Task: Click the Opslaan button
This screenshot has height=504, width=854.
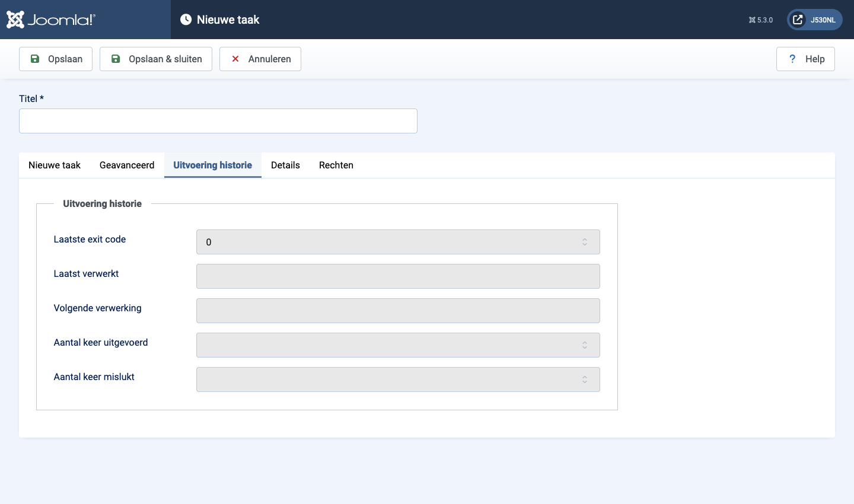Action: pos(56,59)
